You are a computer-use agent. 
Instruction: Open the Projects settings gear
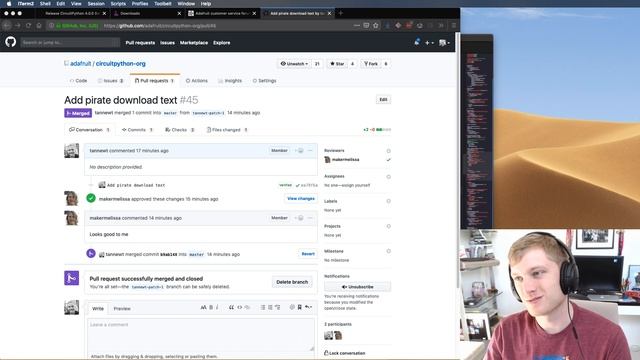389,226
